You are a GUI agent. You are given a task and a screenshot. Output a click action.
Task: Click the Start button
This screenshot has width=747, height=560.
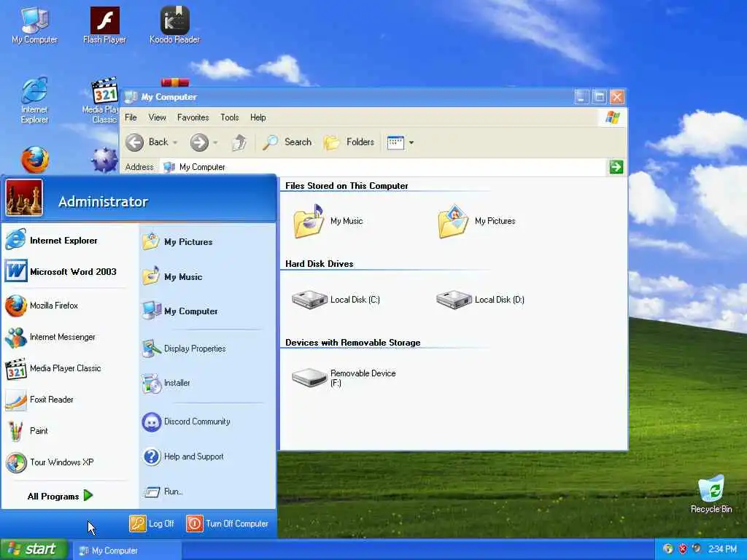34,549
